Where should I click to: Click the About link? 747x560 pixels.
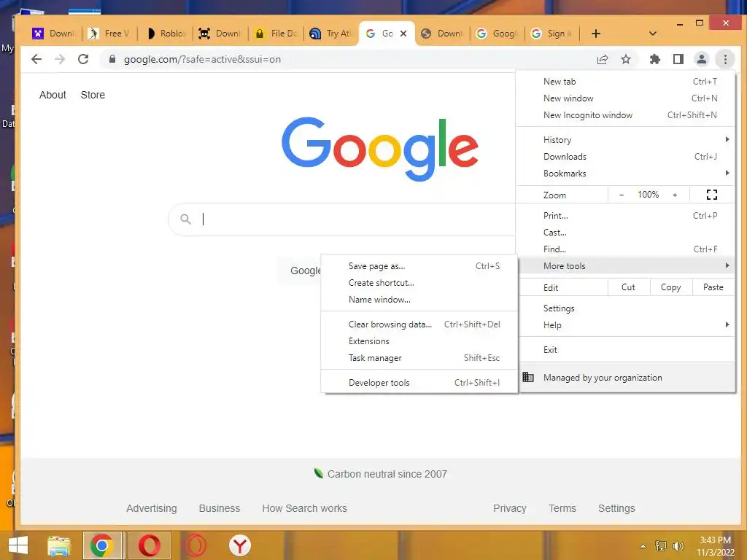coord(53,95)
